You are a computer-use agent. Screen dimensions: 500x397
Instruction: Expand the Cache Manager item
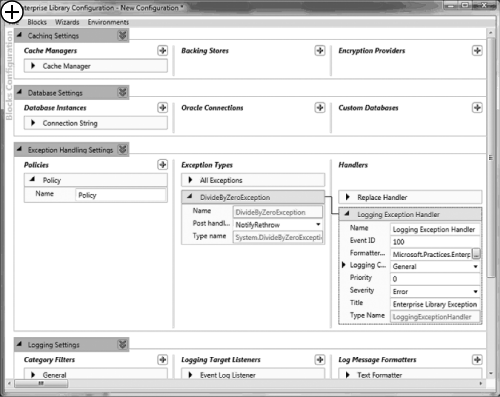point(33,66)
